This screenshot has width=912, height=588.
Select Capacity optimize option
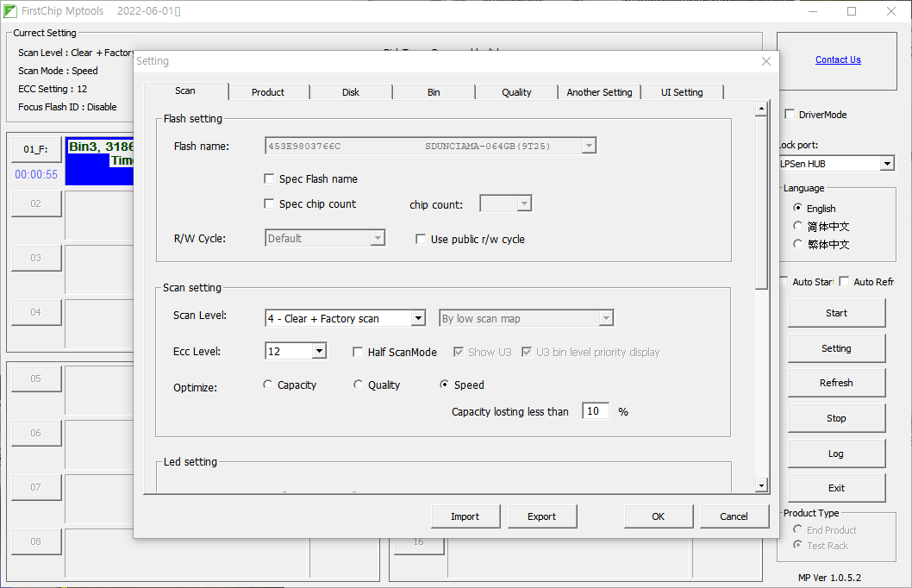[267, 385]
